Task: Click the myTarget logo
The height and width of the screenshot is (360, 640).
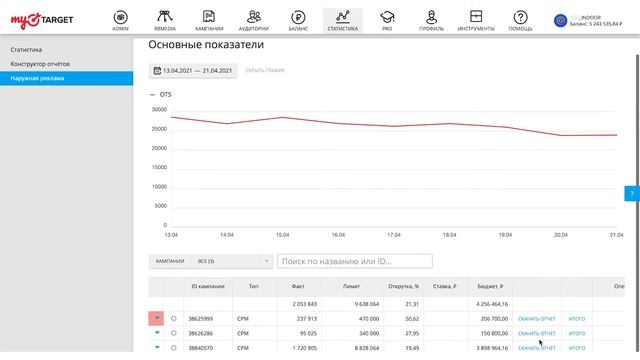Action: click(x=42, y=20)
